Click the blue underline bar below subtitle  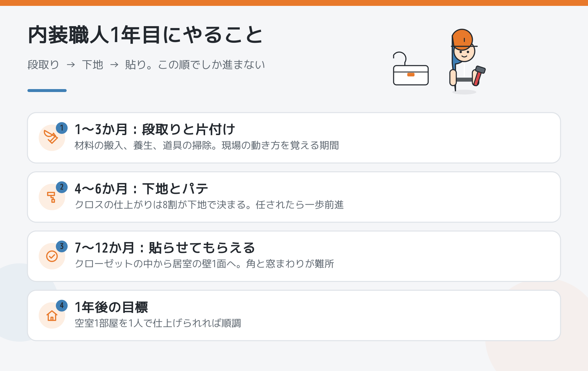coord(47,90)
